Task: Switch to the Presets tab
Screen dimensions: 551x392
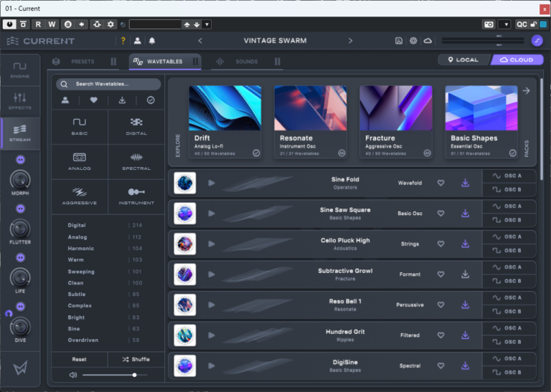Action: tap(83, 62)
